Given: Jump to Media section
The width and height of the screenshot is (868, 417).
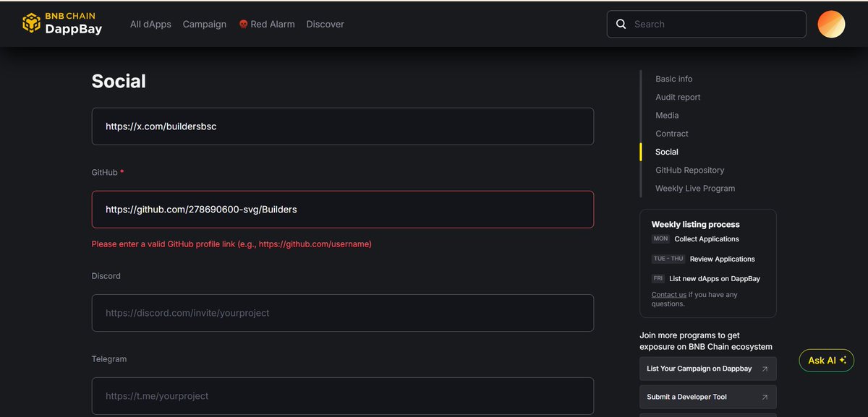Looking at the screenshot, I should tap(667, 115).
